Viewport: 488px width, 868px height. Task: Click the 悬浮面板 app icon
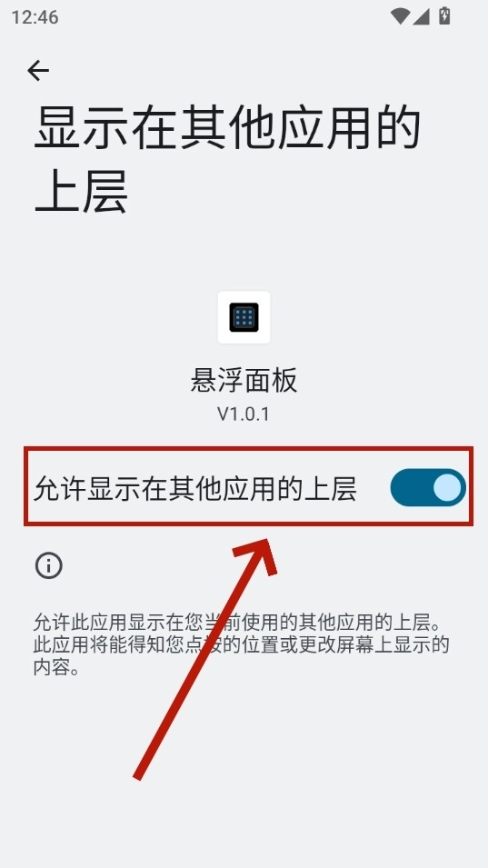[x=244, y=317]
